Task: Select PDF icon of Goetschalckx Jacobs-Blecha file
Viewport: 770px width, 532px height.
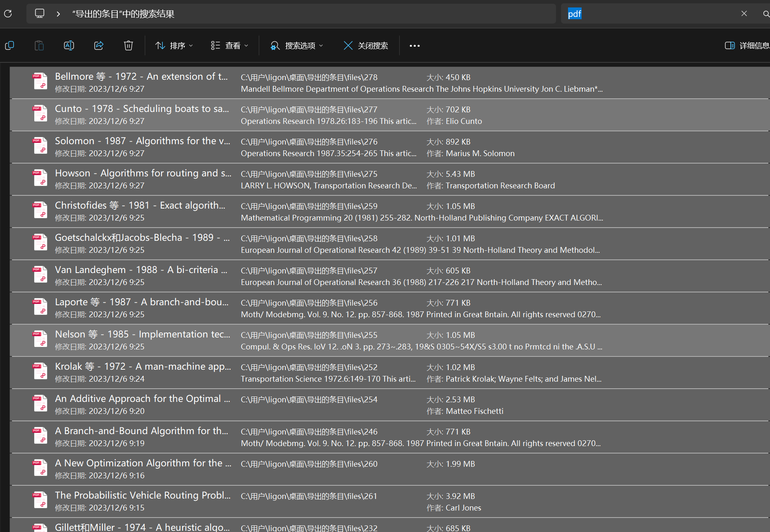Action: (40, 242)
